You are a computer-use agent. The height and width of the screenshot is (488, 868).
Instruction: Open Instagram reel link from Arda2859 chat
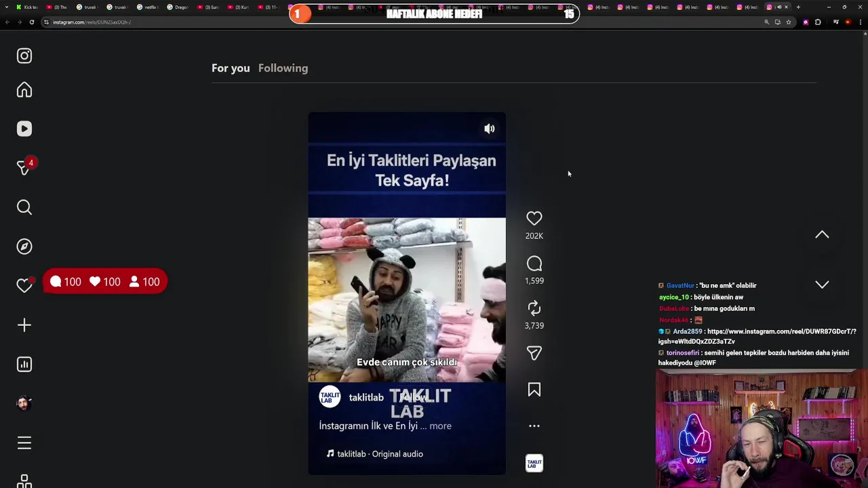point(757,336)
